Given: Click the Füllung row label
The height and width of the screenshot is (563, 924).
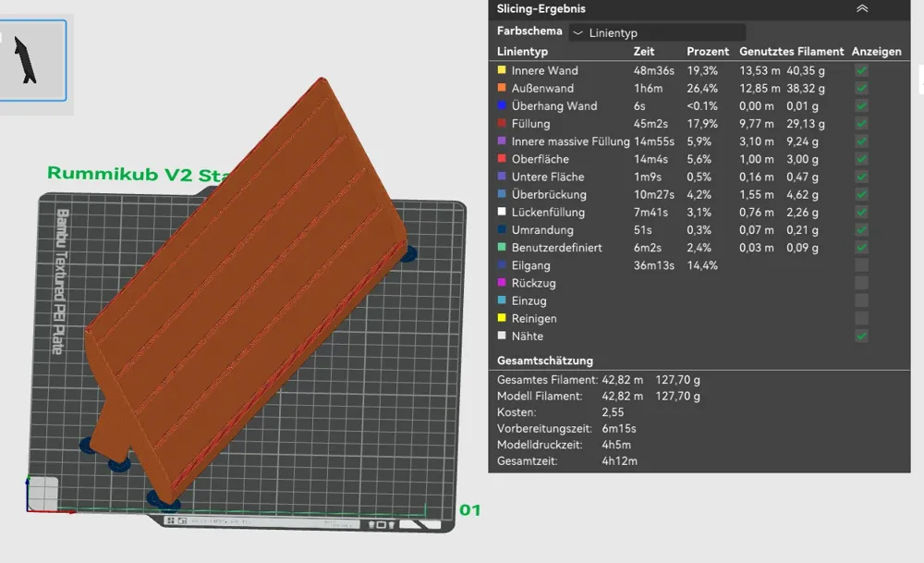Looking at the screenshot, I should tap(530, 123).
